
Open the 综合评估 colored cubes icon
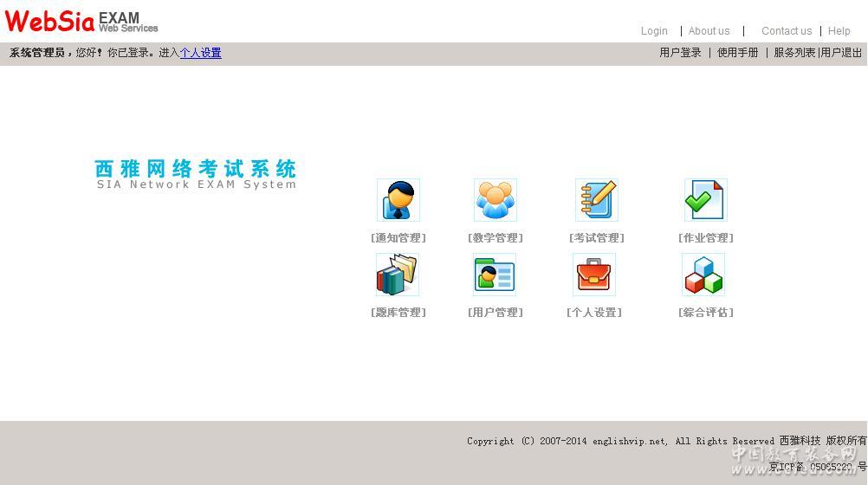point(703,275)
